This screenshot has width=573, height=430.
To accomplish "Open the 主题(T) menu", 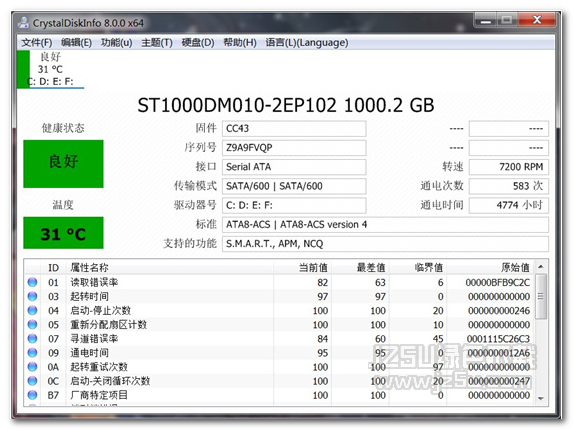I will (x=157, y=43).
